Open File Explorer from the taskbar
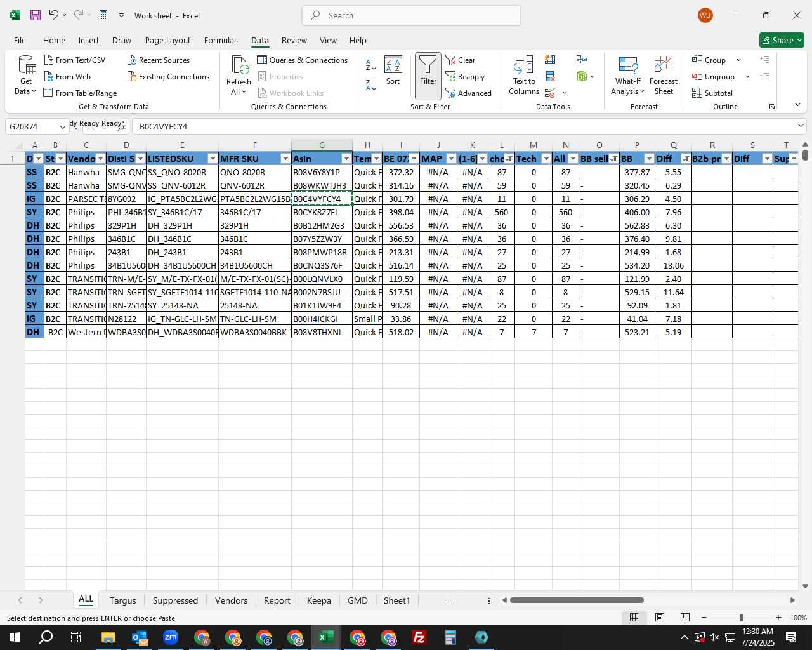 108,637
